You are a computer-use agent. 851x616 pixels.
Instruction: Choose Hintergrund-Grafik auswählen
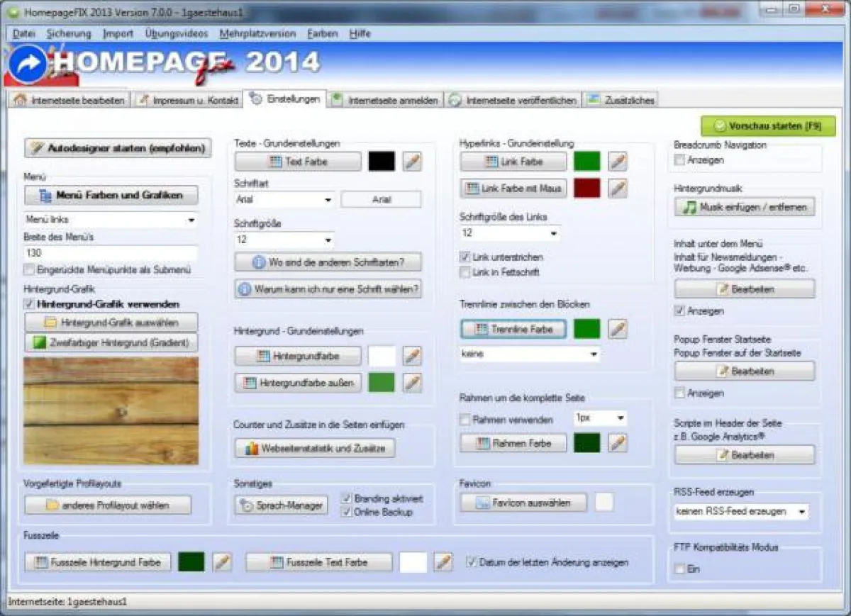(111, 322)
